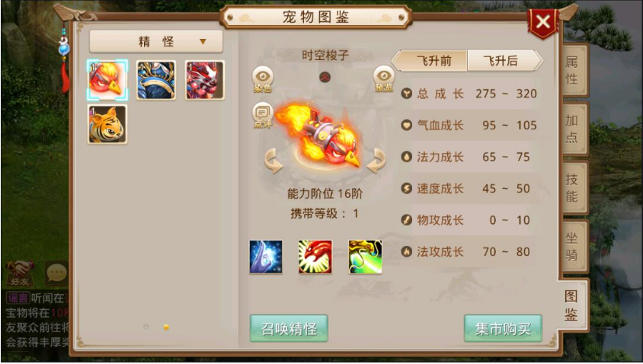
Task: Go to first page indicator dot
Action: [x=146, y=327]
